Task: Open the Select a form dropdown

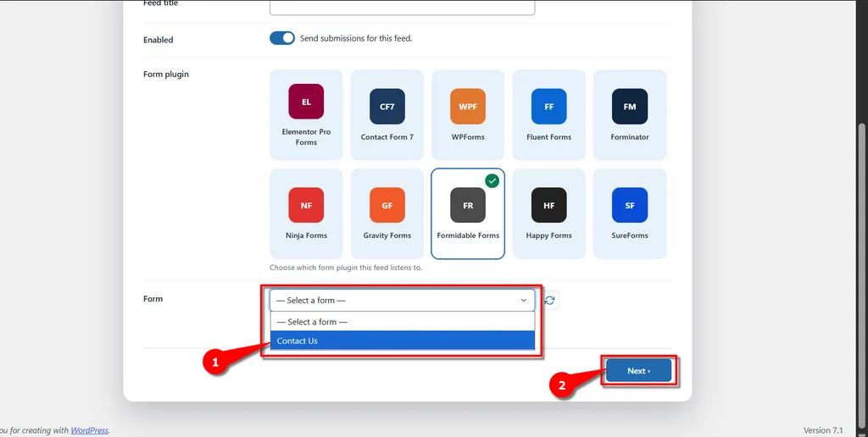Action: coord(402,301)
